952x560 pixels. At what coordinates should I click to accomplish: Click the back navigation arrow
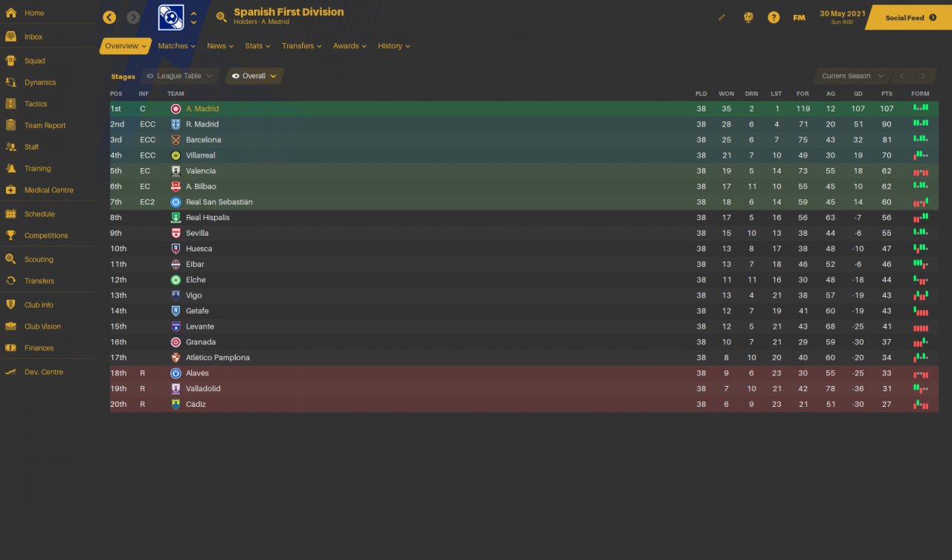tap(109, 17)
